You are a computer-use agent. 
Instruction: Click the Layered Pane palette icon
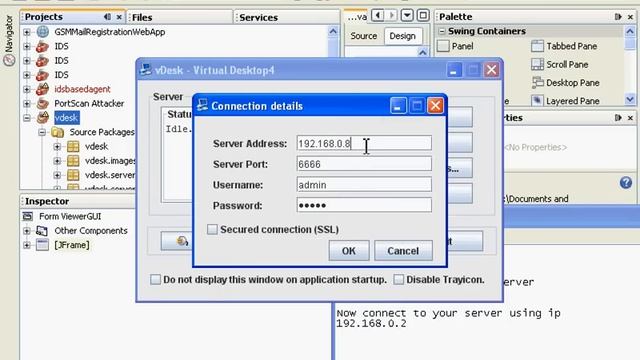[538, 100]
